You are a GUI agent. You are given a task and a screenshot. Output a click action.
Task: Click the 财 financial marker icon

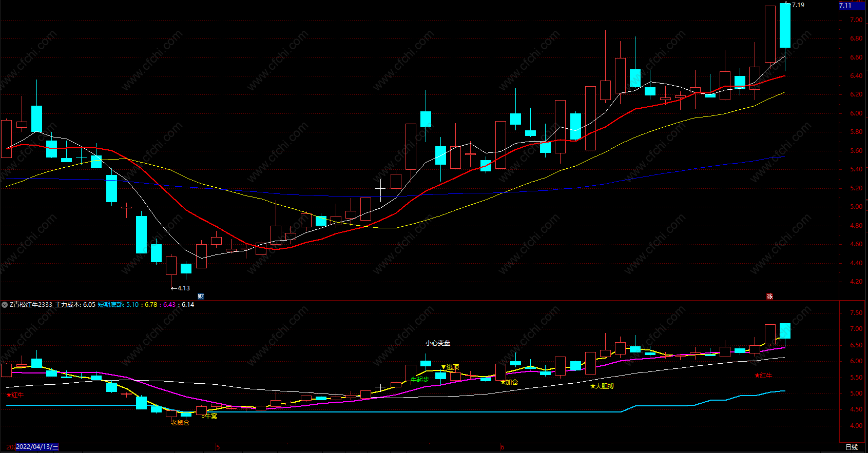[x=201, y=297]
